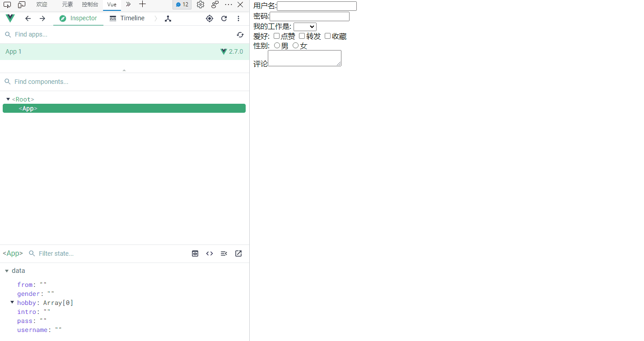
Task: Click the 评论 comment textarea
Action: click(304, 58)
